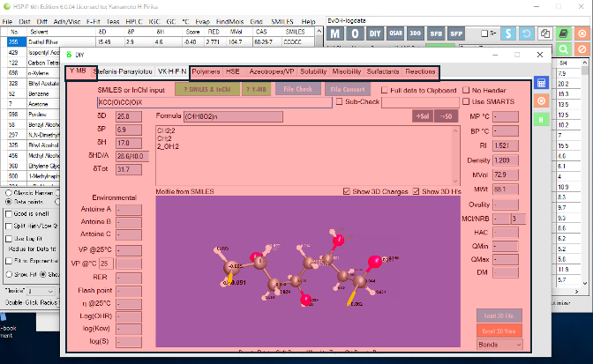This screenshot has height=364, width=593.
Task: Switch to the Polymers tab
Action: click(x=206, y=71)
